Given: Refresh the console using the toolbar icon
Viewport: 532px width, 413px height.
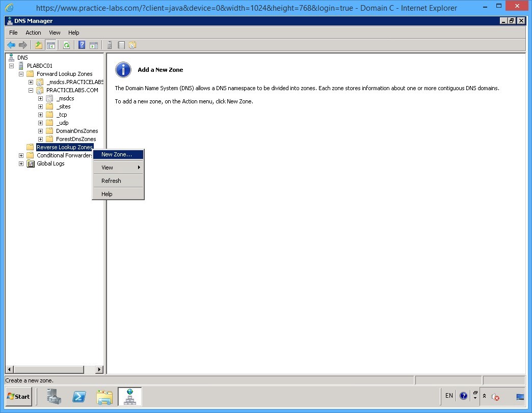Looking at the screenshot, I should tap(66, 45).
